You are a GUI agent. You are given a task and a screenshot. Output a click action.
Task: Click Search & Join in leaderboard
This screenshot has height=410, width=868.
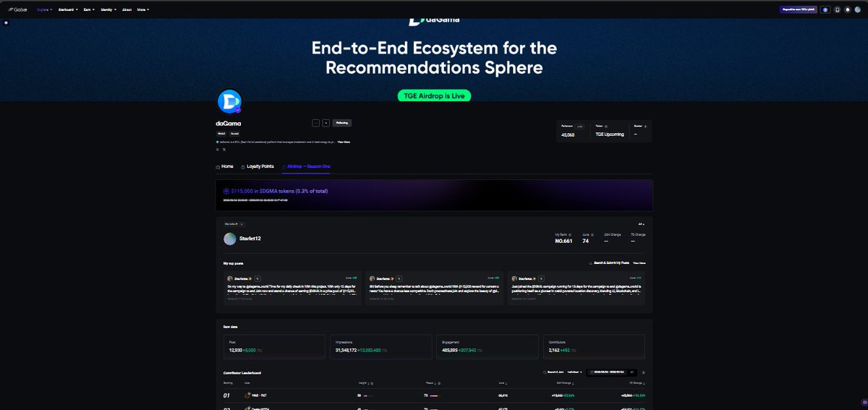click(553, 372)
